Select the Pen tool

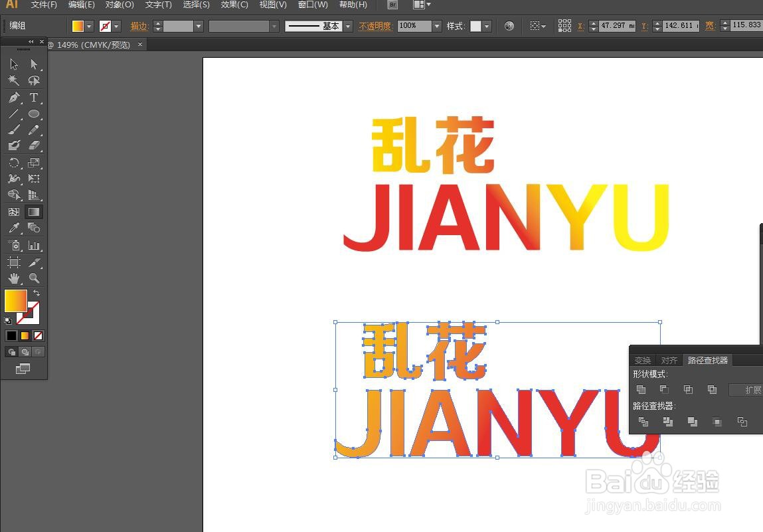coord(13,98)
